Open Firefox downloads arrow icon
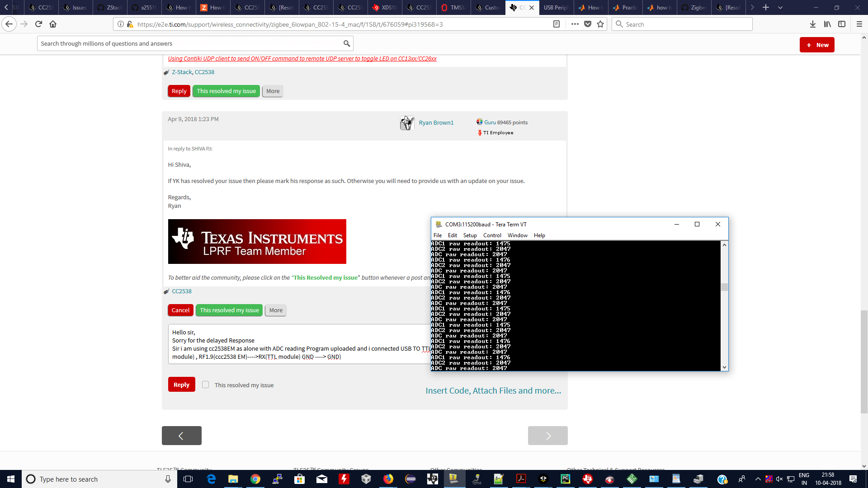The height and width of the screenshot is (488, 868). [812, 24]
